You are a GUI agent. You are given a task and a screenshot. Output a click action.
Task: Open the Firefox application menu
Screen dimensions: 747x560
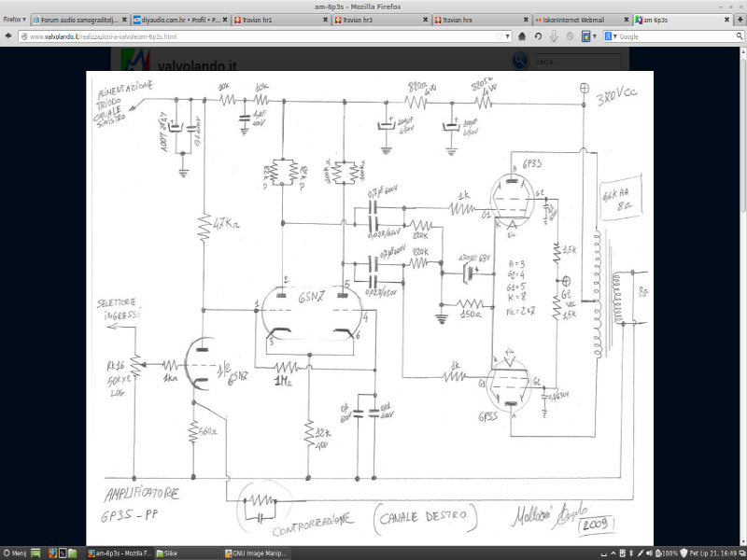click(14, 20)
